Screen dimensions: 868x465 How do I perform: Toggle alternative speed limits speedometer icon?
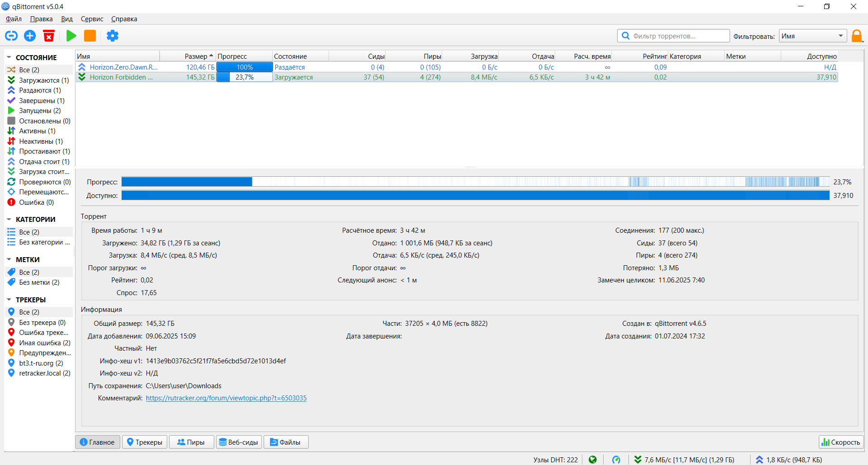pos(616,460)
